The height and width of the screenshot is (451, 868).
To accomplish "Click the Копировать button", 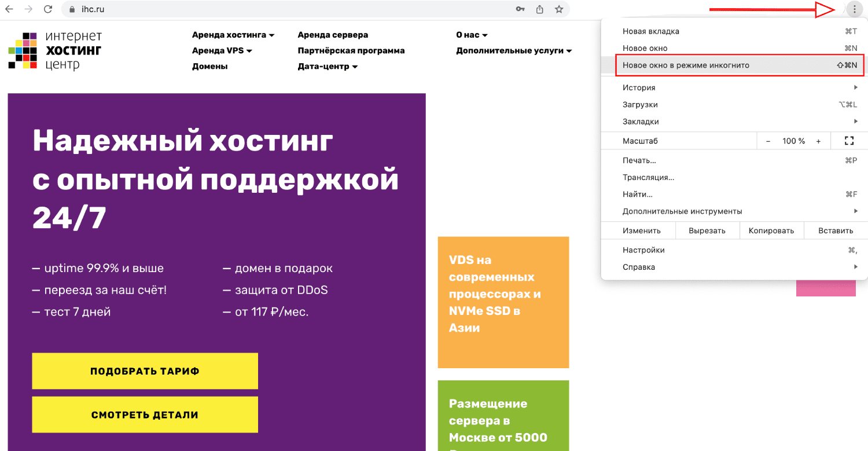I will pyautogui.click(x=771, y=230).
